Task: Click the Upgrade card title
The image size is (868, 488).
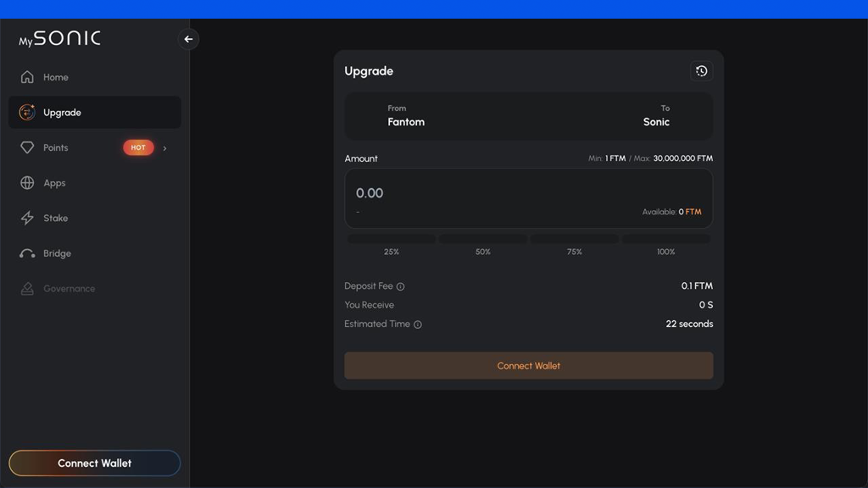Action: 369,71
